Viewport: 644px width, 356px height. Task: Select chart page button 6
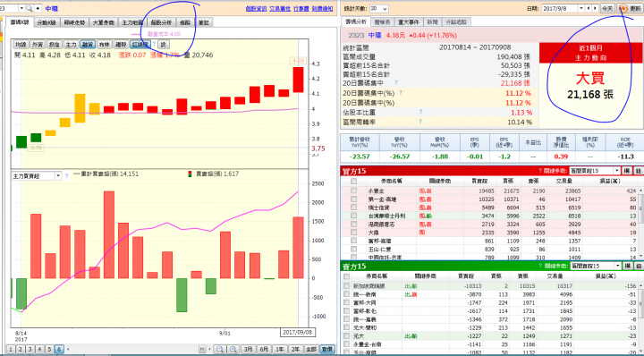point(59,349)
